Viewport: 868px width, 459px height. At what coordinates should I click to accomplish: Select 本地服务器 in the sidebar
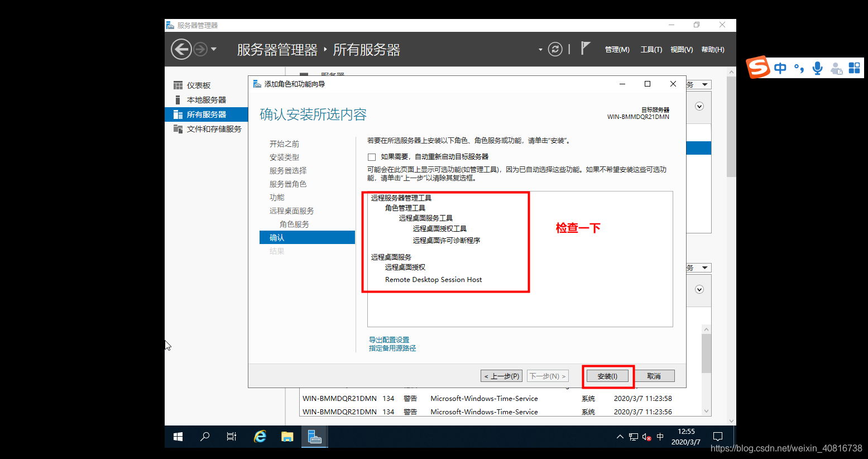(207, 100)
